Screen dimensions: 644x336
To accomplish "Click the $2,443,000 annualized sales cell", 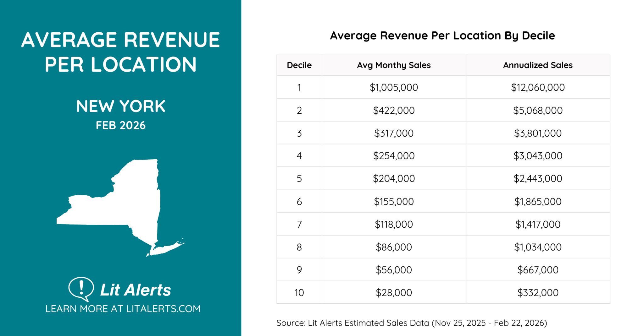I will tap(538, 178).
